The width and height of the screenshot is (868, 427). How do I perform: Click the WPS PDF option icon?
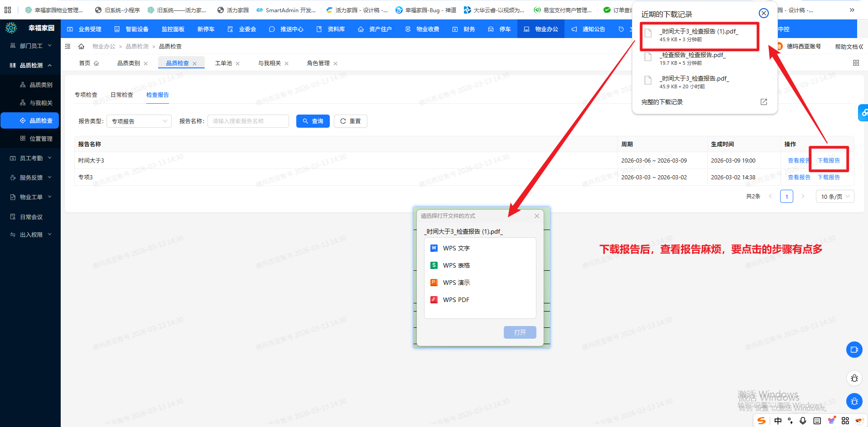pyautogui.click(x=434, y=300)
